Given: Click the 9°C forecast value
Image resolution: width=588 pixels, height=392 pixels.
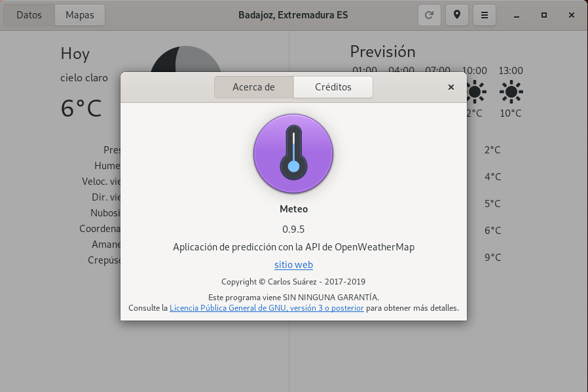Looking at the screenshot, I should click(492, 257).
